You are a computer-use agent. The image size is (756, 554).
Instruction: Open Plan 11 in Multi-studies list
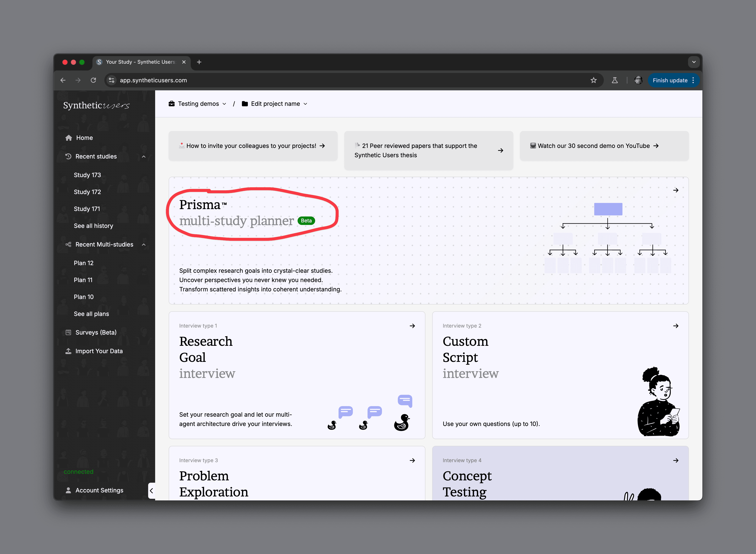[x=83, y=280]
